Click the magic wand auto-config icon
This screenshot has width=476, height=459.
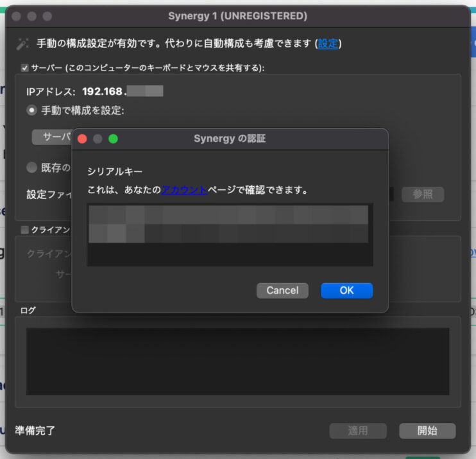pyautogui.click(x=22, y=44)
